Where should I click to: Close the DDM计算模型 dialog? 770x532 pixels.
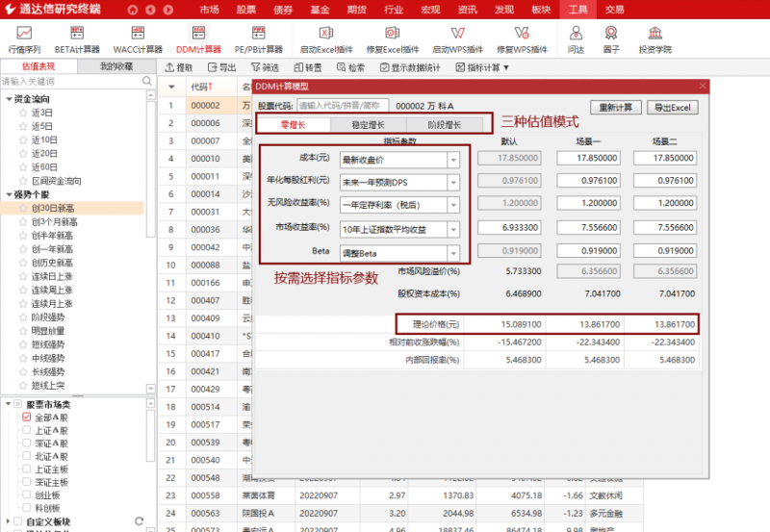[703, 86]
